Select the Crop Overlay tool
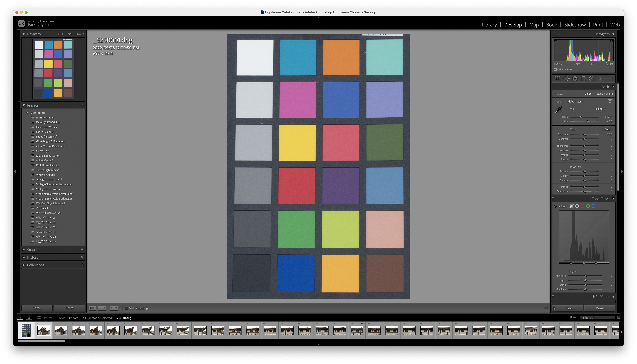 click(557, 79)
